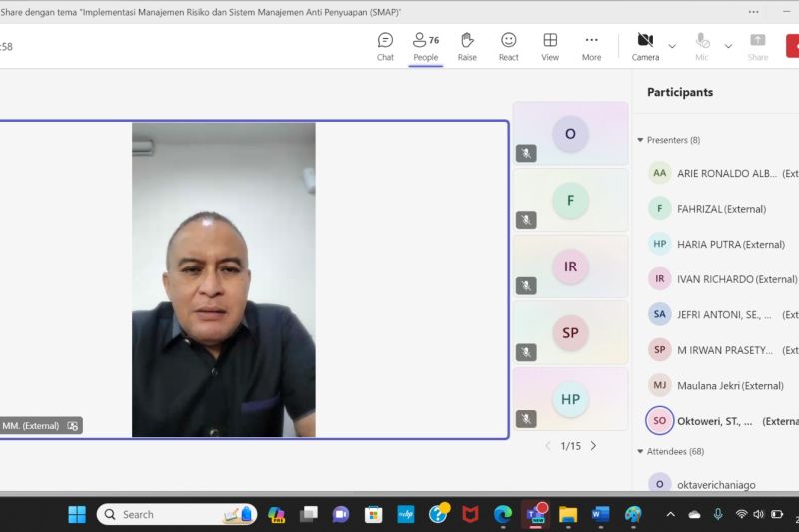Click muted mic icon on HP tile
This screenshot has width=799, height=532.
[526, 419]
